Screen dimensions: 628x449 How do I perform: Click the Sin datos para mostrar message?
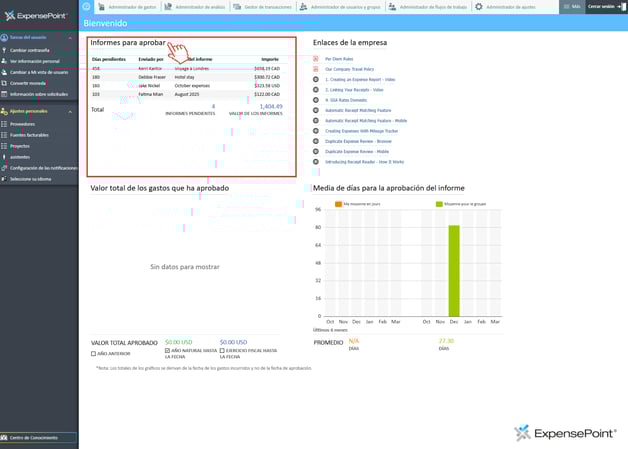(x=185, y=267)
